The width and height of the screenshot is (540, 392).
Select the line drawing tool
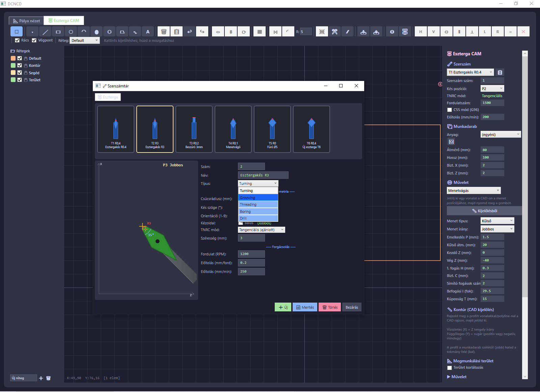pyautogui.click(x=45, y=32)
